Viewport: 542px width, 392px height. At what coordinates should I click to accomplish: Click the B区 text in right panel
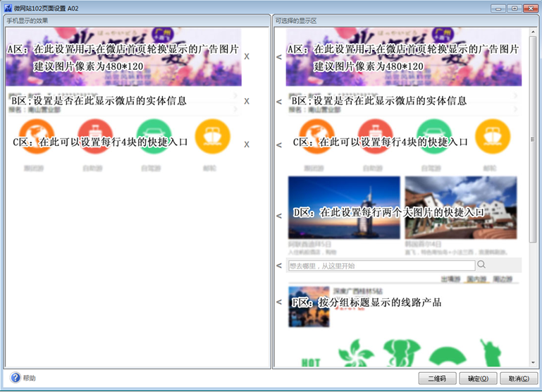point(379,101)
